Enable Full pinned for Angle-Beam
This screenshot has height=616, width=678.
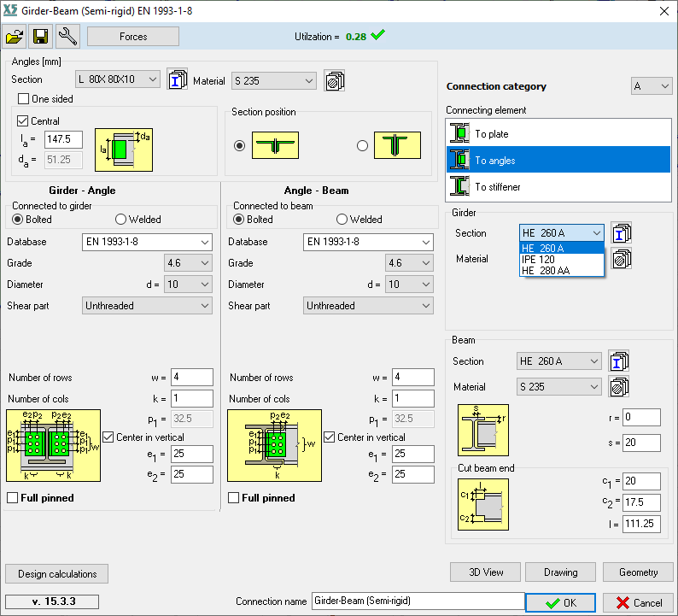tap(233, 498)
